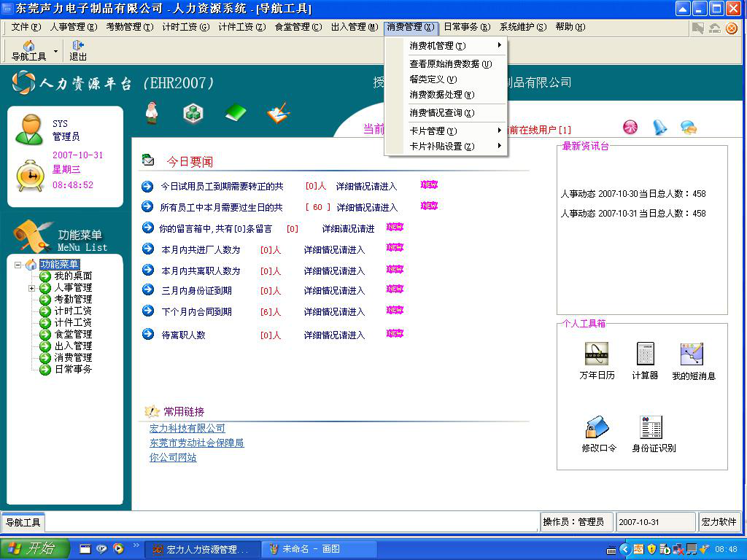This screenshot has height=560, width=747.
Task: Open 我的短消息 messages icon
Action: click(x=692, y=355)
